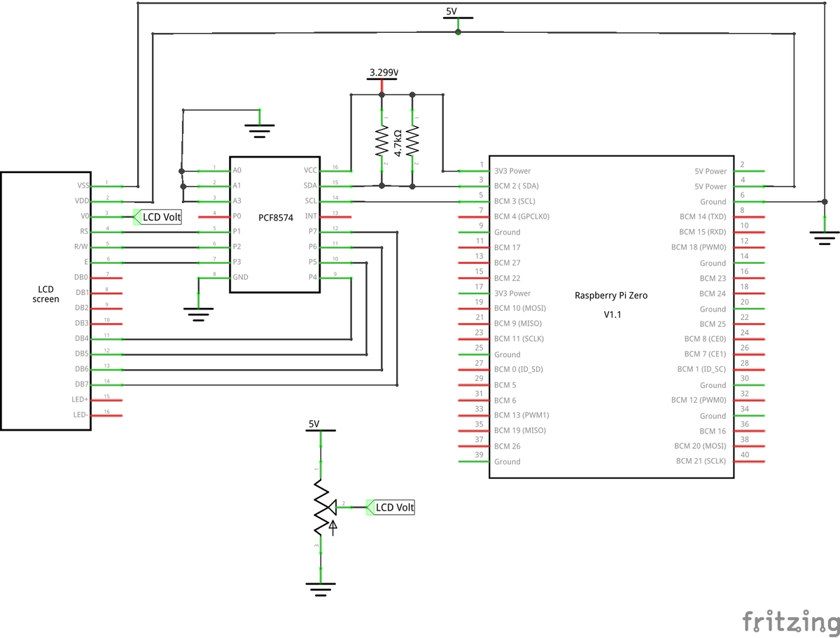Click the LCD Volt net label near V0

click(162, 217)
